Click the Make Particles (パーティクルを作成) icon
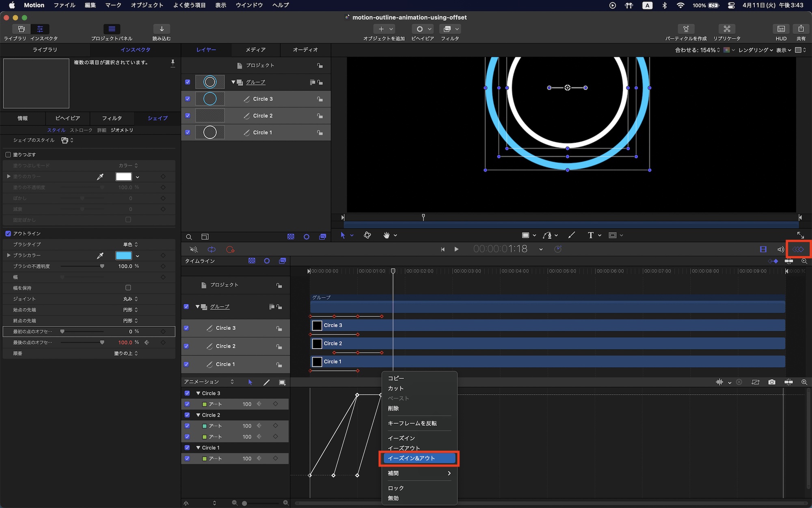This screenshot has width=812, height=508. tap(686, 29)
